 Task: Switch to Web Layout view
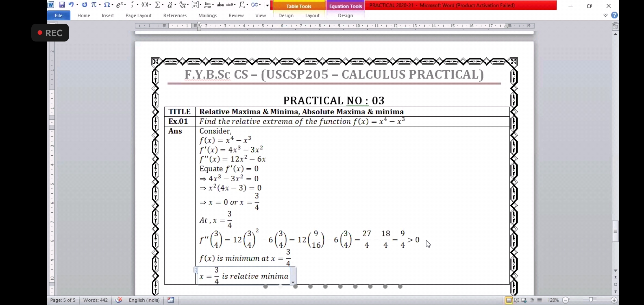[x=524, y=300]
